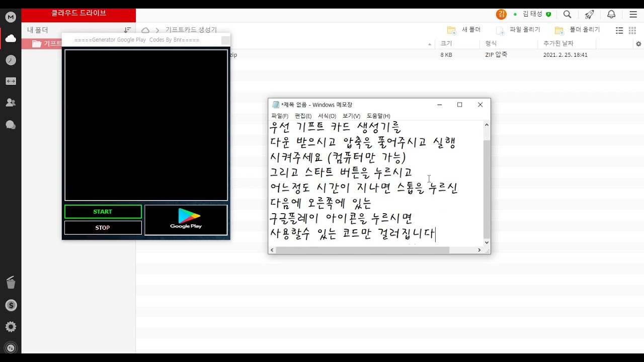This screenshot has height=362, width=644.
Task: Click the dollar coin icon in sidebar
Action: click(11, 305)
